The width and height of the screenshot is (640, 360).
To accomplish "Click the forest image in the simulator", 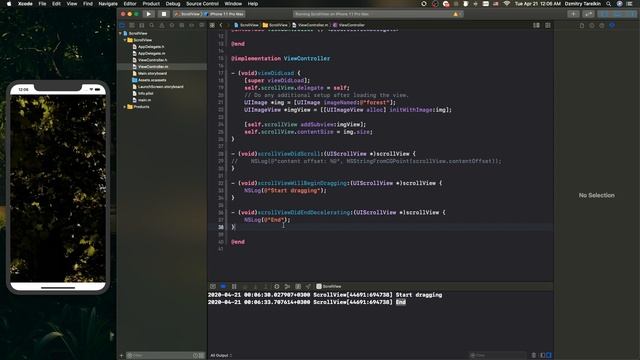I will click(x=58, y=189).
